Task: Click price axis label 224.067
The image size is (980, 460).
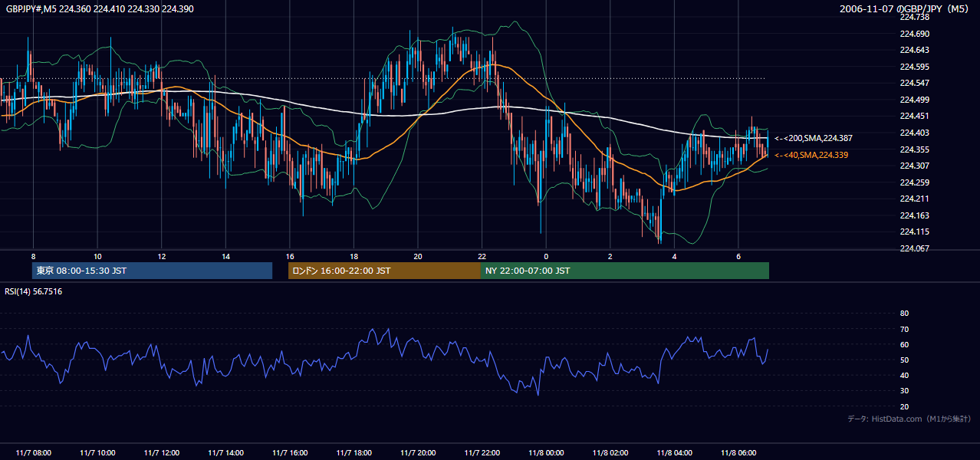Action: point(914,248)
